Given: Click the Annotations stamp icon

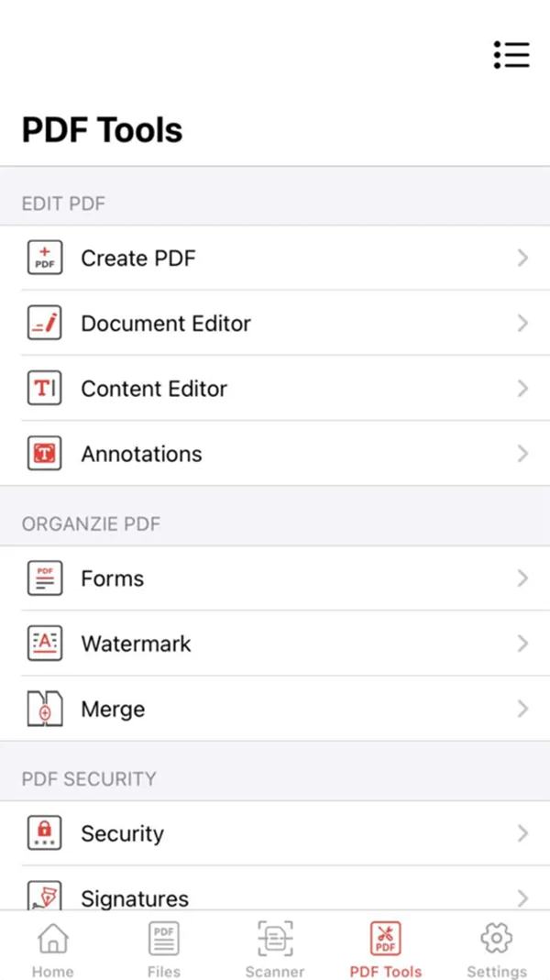Looking at the screenshot, I should pyautogui.click(x=44, y=453).
